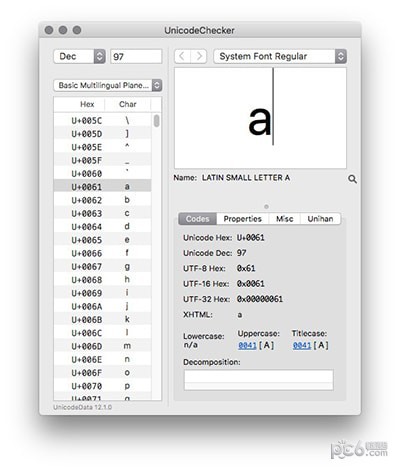This screenshot has height=471, width=400.
Task: Select row U+0062 letter b
Action: pyautogui.click(x=103, y=200)
